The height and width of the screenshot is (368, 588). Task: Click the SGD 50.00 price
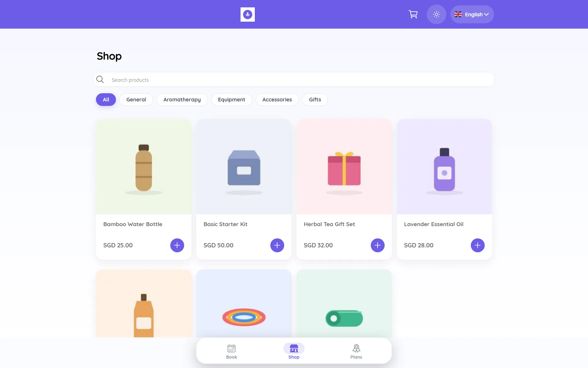(218, 245)
